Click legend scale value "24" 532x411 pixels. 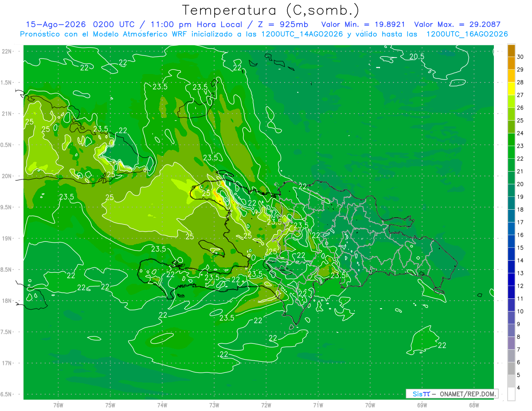(x=521, y=133)
